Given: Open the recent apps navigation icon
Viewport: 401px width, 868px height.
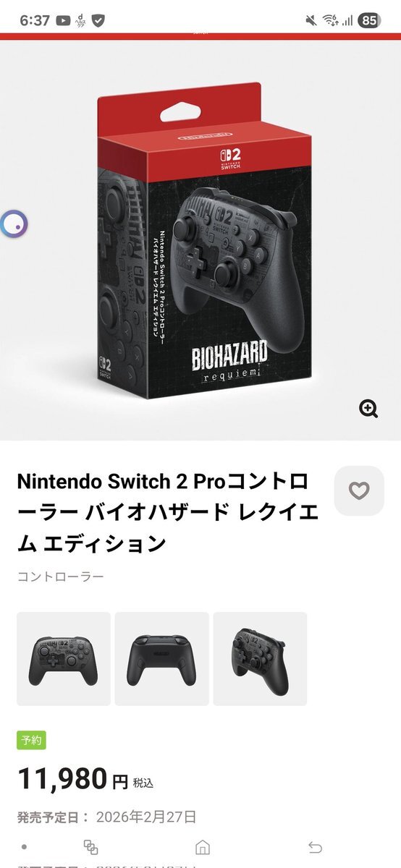Looking at the screenshot, I should [x=90, y=847].
